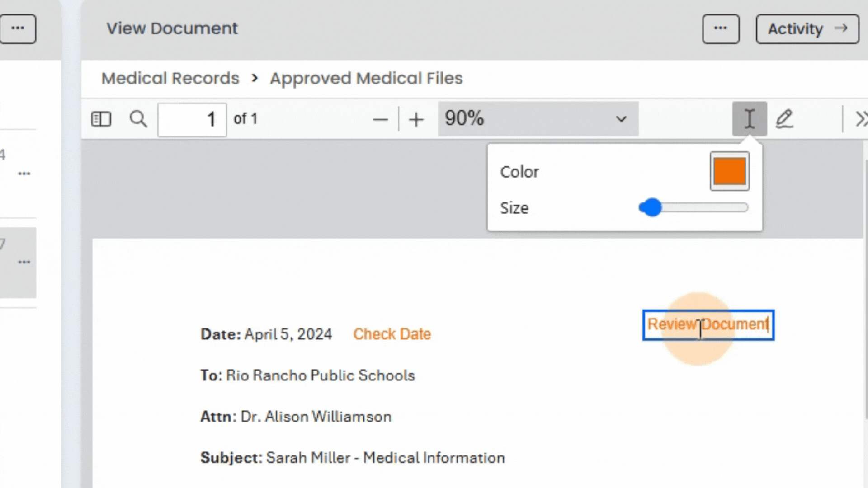Open options for the highlighted file
The height and width of the screenshot is (488, 868).
tap(25, 261)
